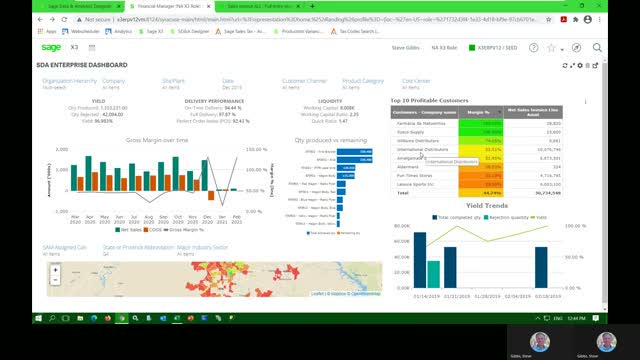Open Date filter selector

click(232, 84)
